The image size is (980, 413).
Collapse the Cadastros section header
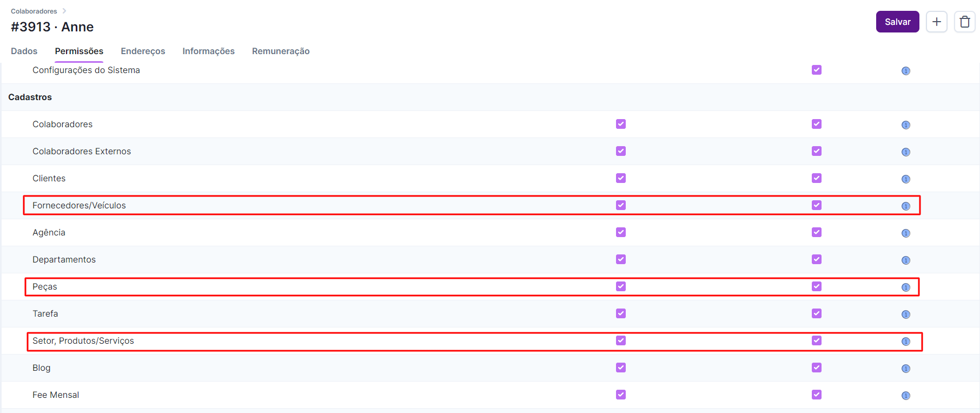[x=30, y=97]
